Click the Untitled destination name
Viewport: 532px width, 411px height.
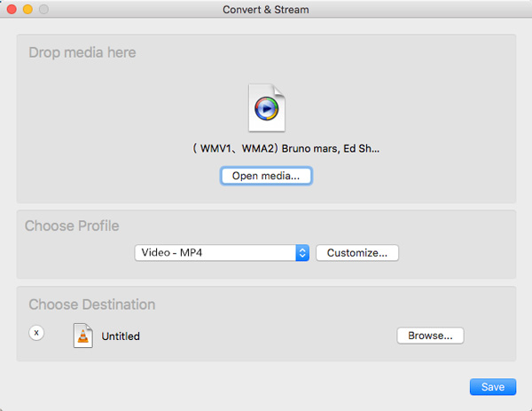click(121, 336)
